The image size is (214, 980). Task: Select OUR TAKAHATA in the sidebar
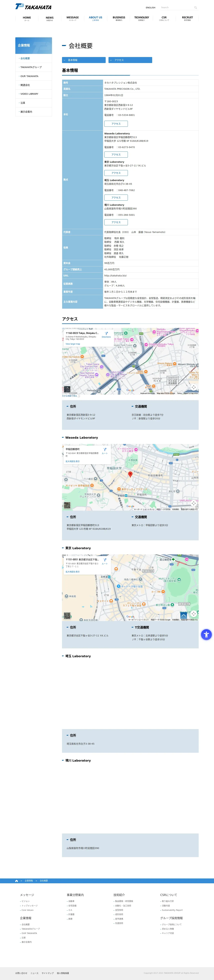33,76
